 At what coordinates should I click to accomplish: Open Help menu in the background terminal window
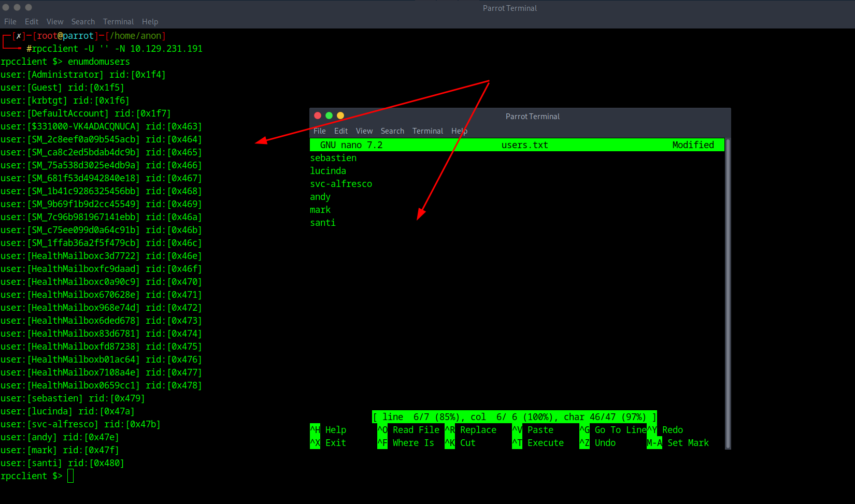pos(150,22)
